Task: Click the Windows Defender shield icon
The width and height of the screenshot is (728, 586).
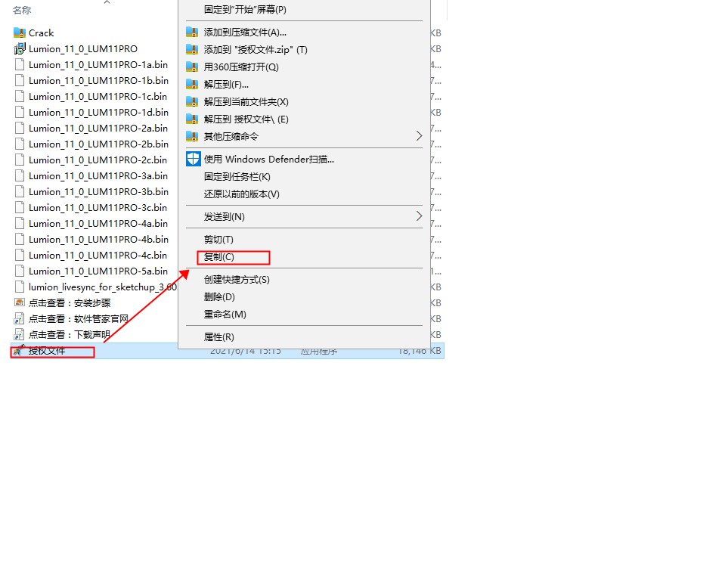Action: (x=193, y=160)
